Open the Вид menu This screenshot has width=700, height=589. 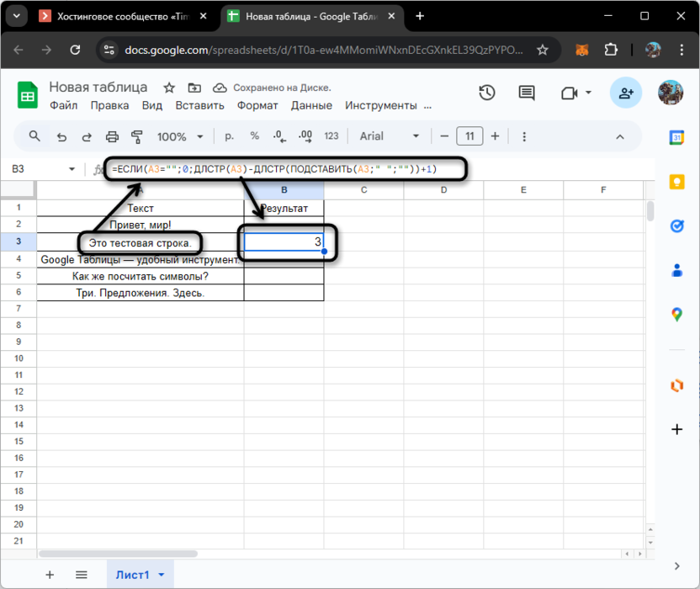(x=152, y=105)
